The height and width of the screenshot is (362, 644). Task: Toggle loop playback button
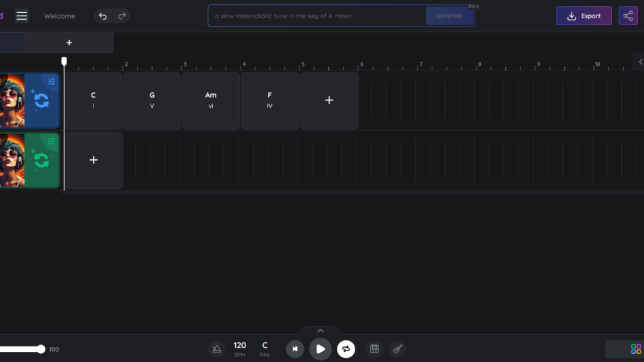pyautogui.click(x=346, y=349)
